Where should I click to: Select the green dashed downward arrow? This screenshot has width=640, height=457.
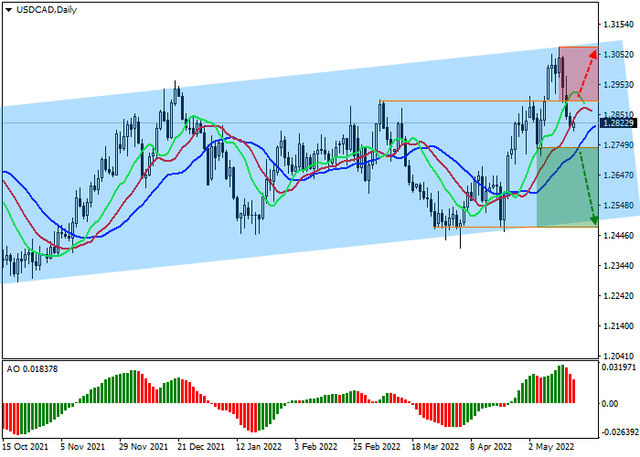[587, 187]
